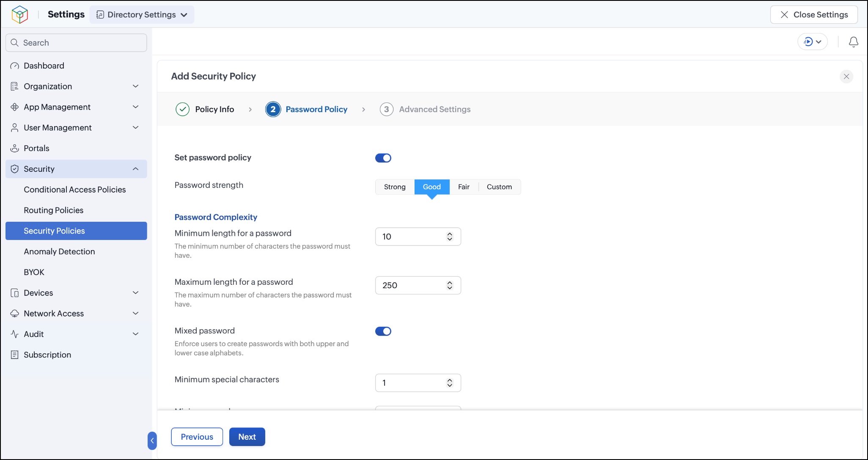Collapse the Security section chevron

[x=136, y=169]
